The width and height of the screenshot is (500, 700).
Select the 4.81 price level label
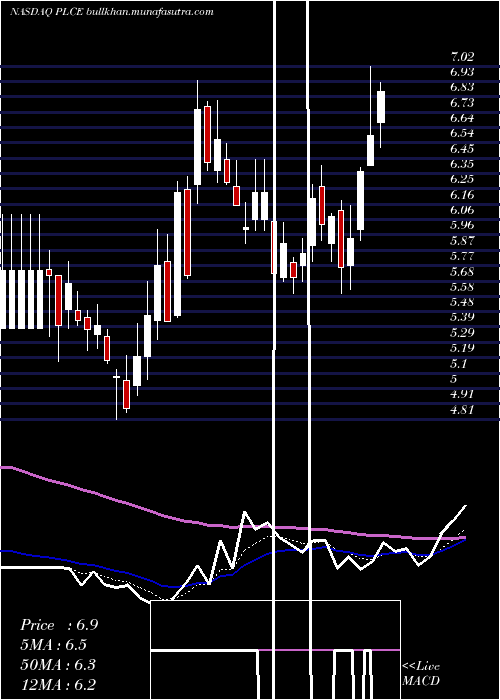[462, 409]
